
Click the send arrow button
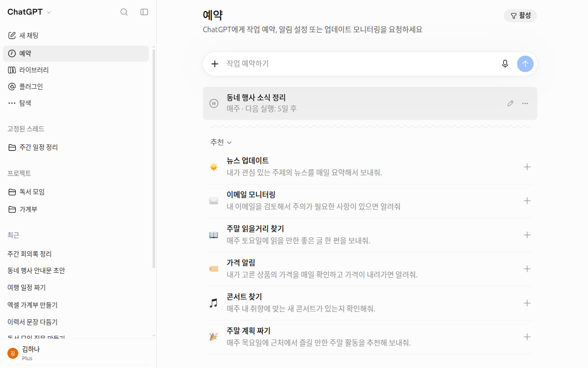point(525,64)
